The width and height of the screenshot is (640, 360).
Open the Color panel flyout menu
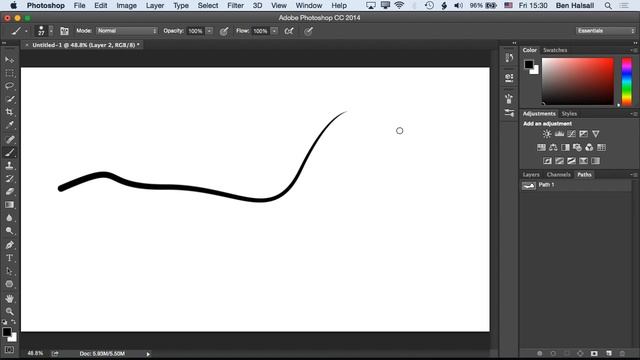[x=634, y=50]
